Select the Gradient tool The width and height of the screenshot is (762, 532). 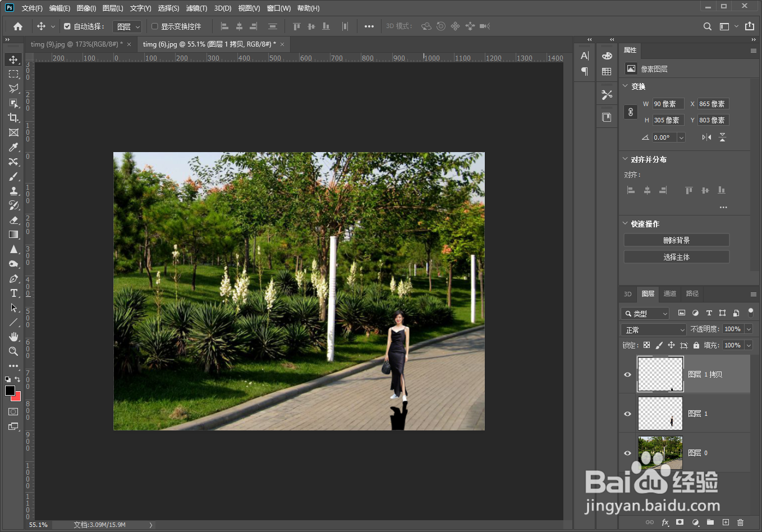click(13, 235)
